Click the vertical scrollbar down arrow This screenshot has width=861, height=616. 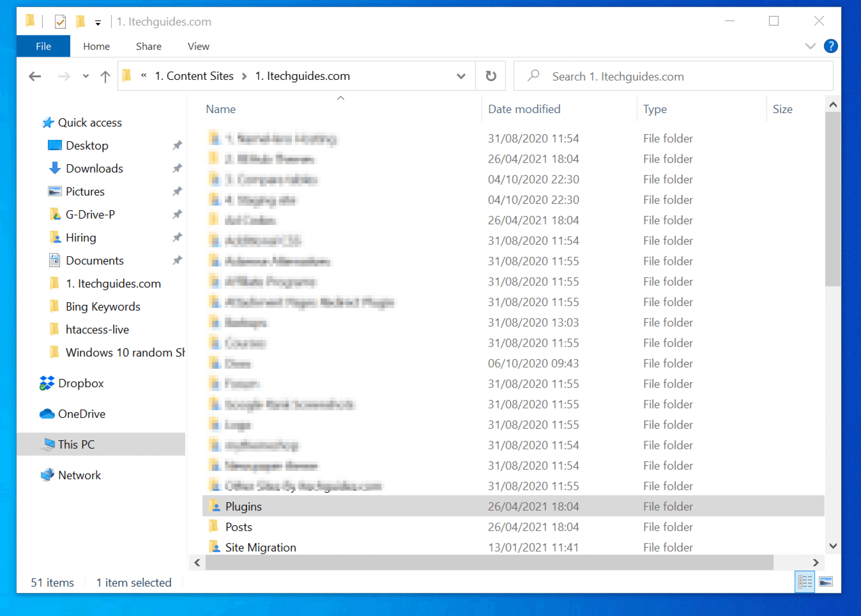pyautogui.click(x=833, y=546)
